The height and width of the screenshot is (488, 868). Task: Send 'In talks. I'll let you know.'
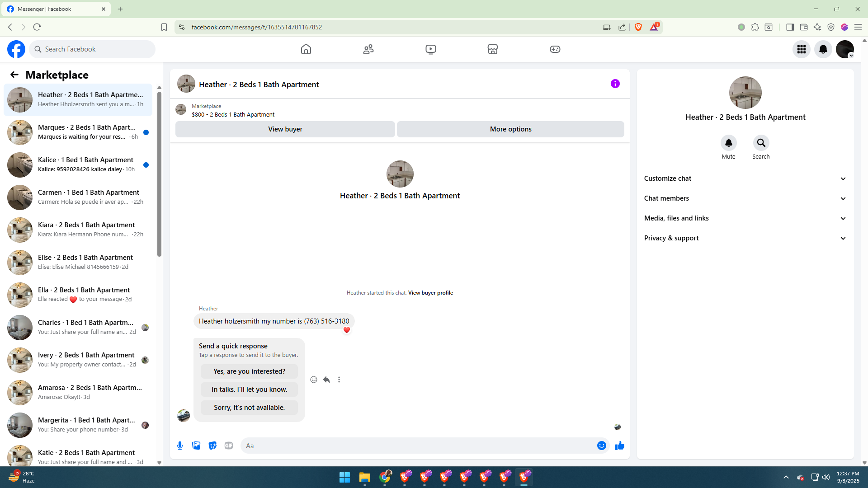click(250, 389)
